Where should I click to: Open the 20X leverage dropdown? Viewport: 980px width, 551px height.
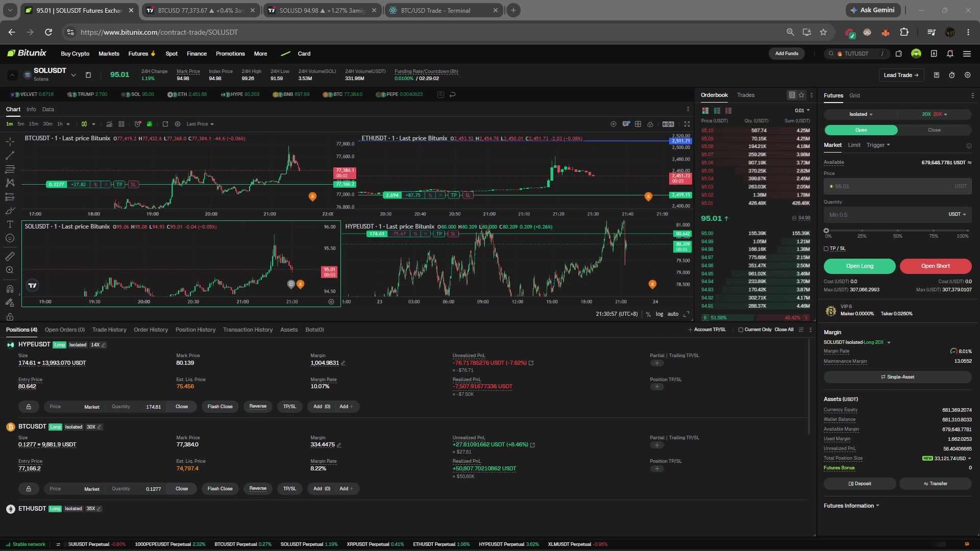[935, 114]
